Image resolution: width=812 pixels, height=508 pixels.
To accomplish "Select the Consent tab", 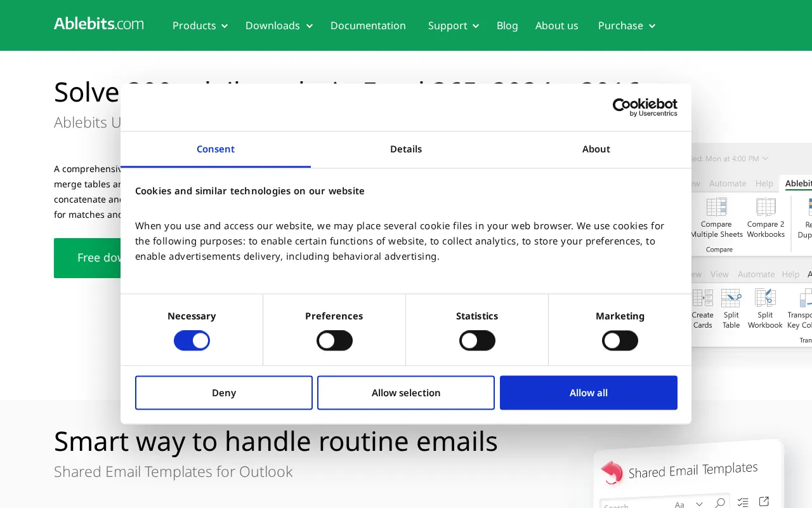I will [x=216, y=149].
